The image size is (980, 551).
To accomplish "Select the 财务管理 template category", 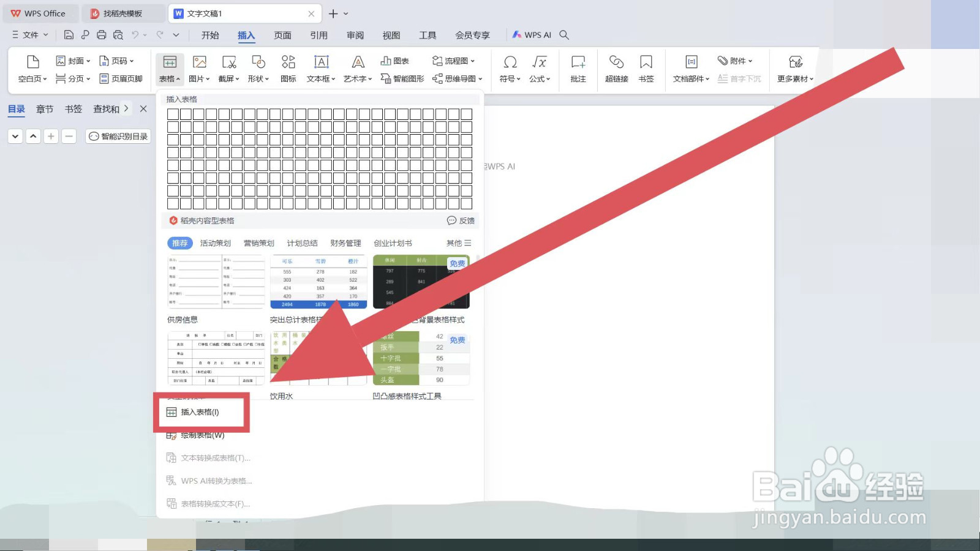I will coord(346,242).
